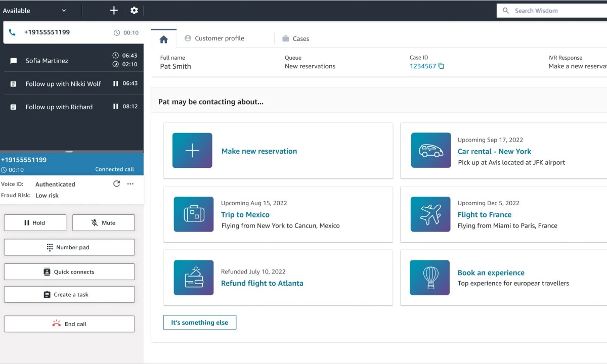
Task: Mute the microphone
Action: [103, 223]
